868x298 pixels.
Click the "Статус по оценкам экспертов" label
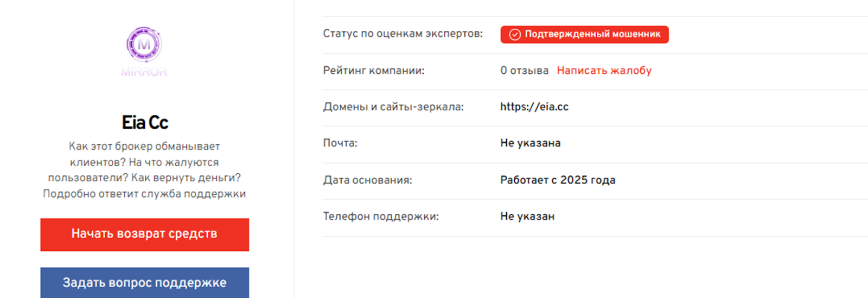pyautogui.click(x=403, y=34)
